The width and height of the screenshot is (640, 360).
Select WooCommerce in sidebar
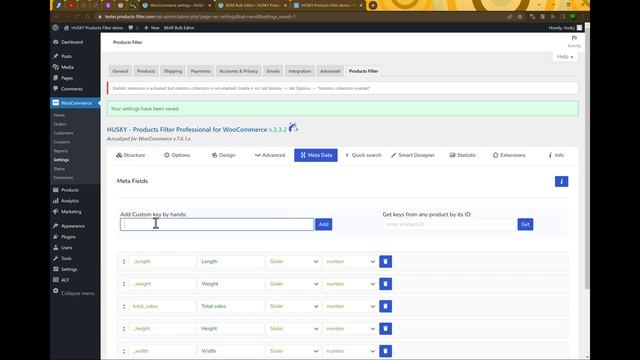(x=76, y=103)
